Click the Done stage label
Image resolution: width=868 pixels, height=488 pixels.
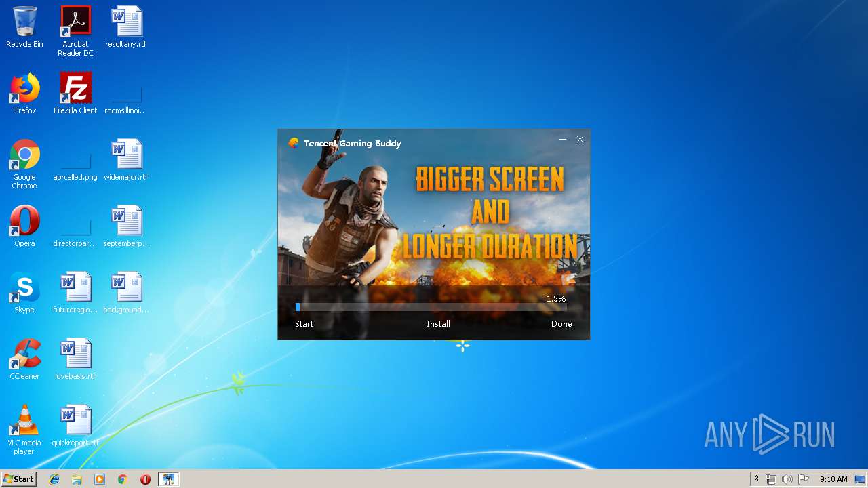(561, 324)
